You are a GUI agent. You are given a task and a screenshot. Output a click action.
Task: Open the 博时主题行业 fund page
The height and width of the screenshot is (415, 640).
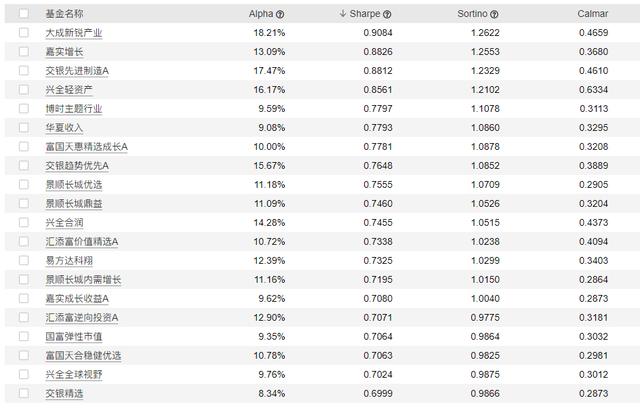73,108
